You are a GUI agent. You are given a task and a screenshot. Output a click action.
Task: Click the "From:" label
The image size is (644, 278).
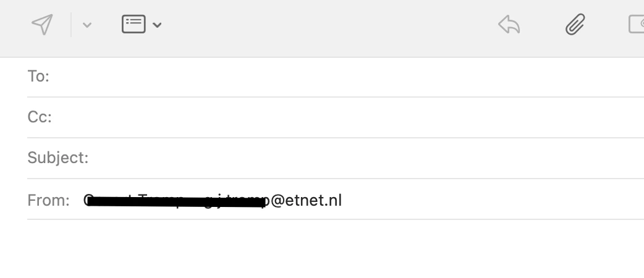pyautogui.click(x=48, y=201)
